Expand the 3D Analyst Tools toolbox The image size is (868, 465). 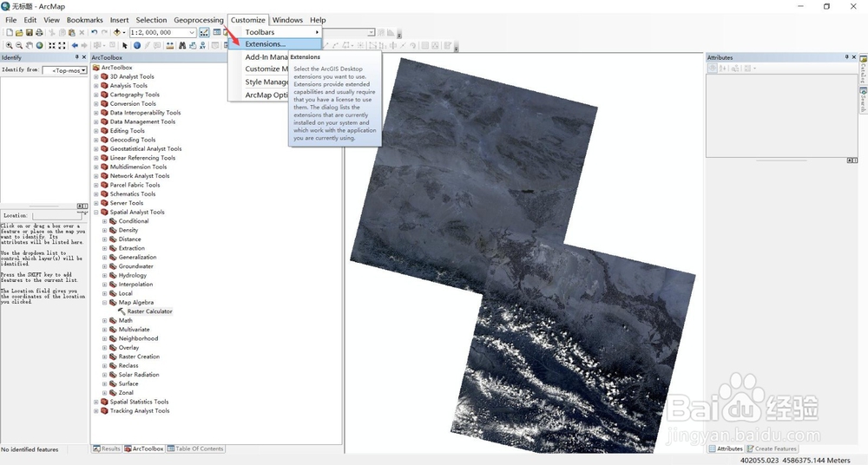[x=95, y=77]
